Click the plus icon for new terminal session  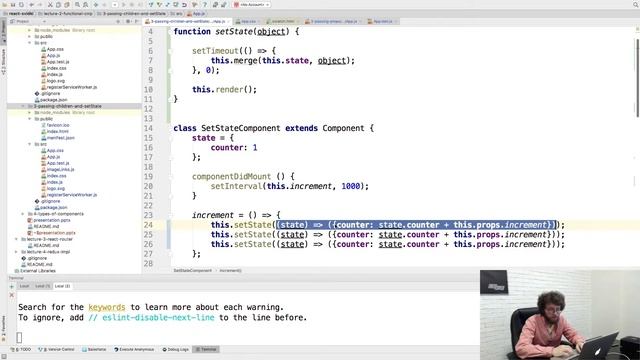point(11,286)
